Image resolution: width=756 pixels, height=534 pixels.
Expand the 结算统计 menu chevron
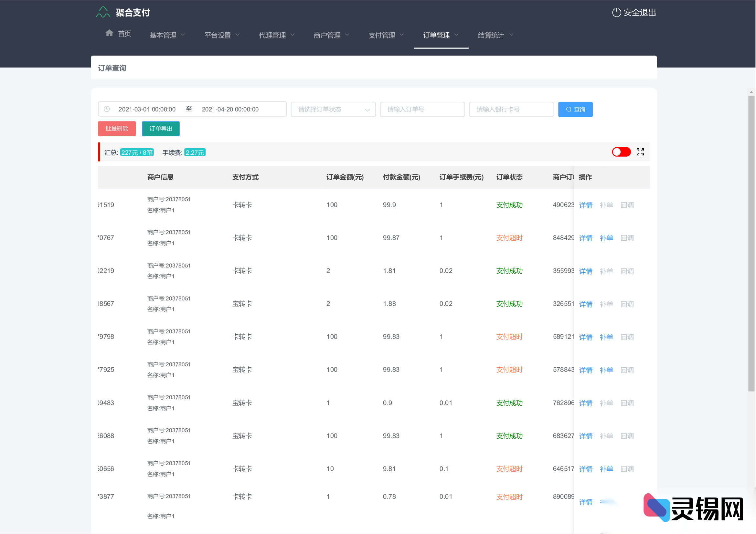[x=511, y=35]
